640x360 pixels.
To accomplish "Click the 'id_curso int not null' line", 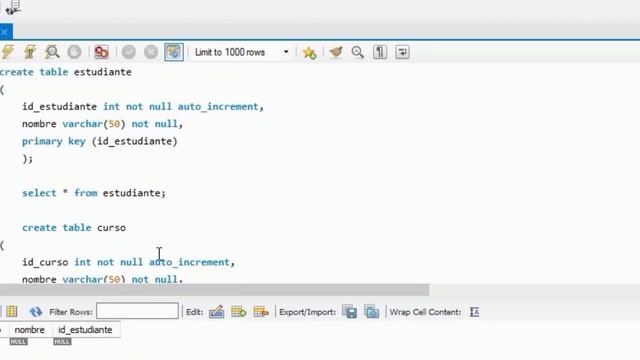I will (129, 262).
